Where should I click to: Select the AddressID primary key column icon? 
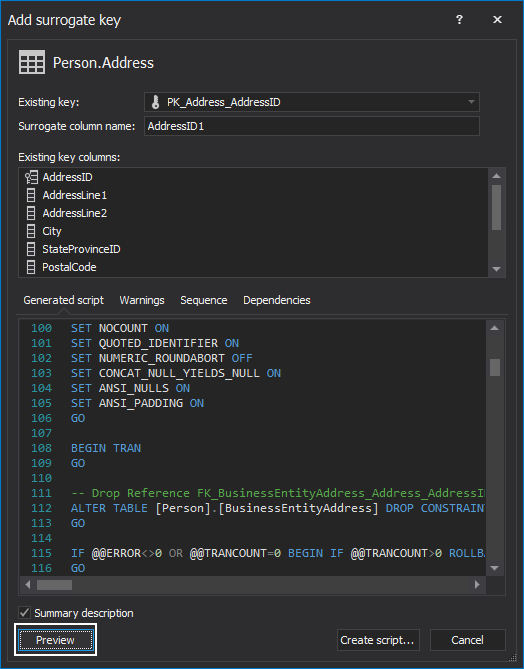coord(31,177)
